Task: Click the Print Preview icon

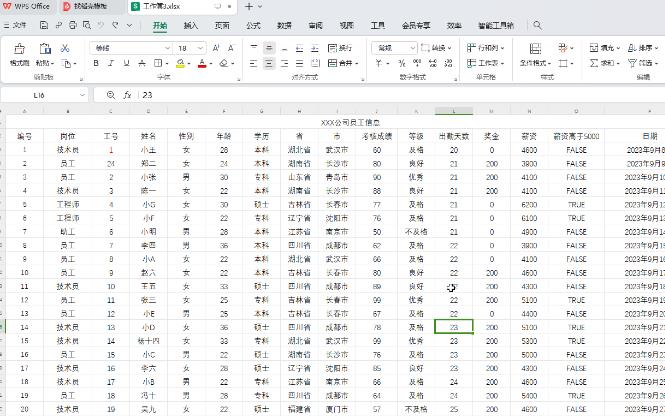Action: point(87,25)
